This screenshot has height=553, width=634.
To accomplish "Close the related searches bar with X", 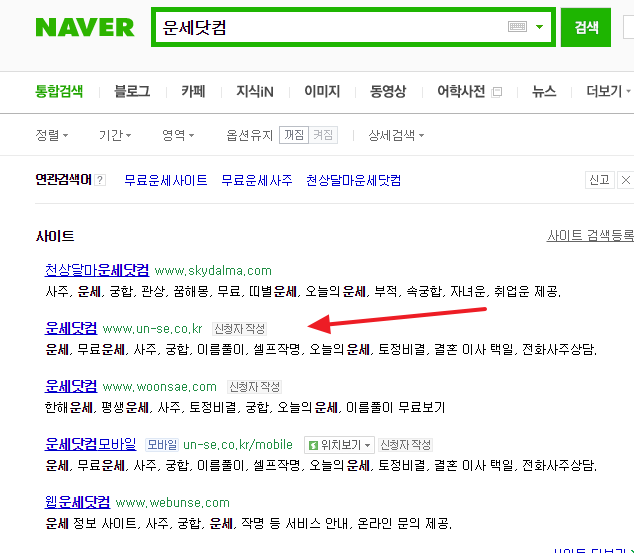I will (626, 180).
